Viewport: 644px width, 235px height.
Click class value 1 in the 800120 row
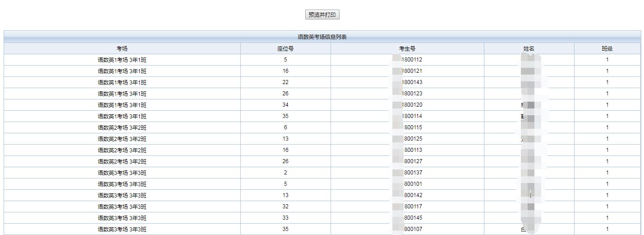coord(607,105)
